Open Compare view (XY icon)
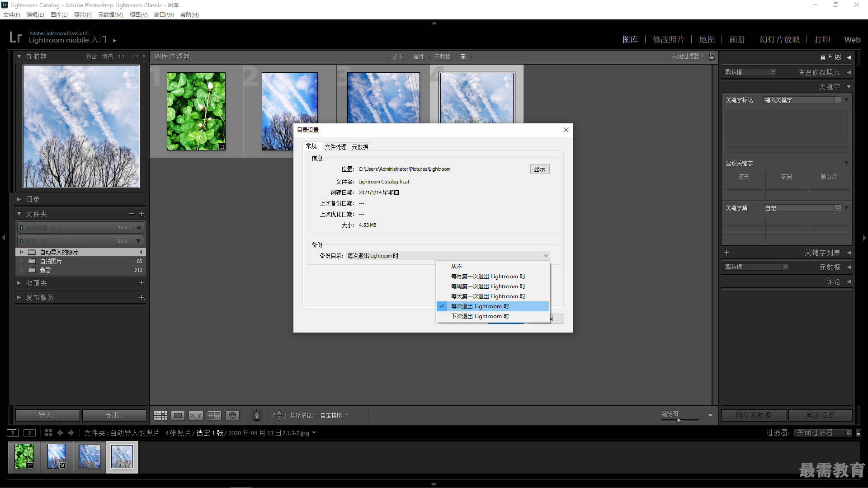Screen dimensions: 868x488 pyautogui.click(x=196, y=415)
